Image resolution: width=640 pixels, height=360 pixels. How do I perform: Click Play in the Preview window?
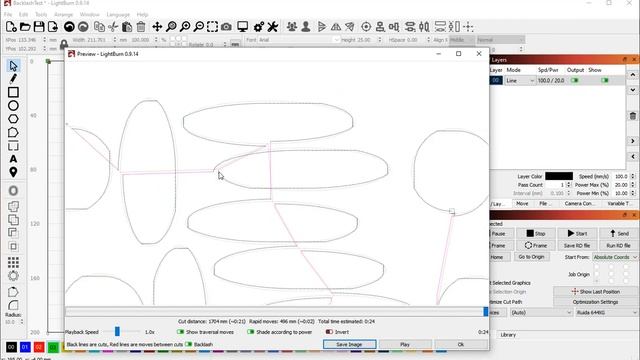coord(405,344)
